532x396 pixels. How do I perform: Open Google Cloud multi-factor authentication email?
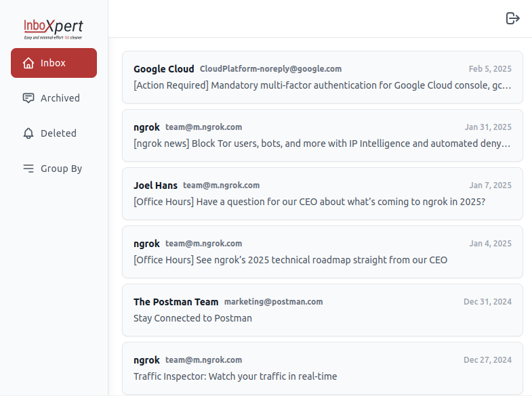[x=322, y=85]
